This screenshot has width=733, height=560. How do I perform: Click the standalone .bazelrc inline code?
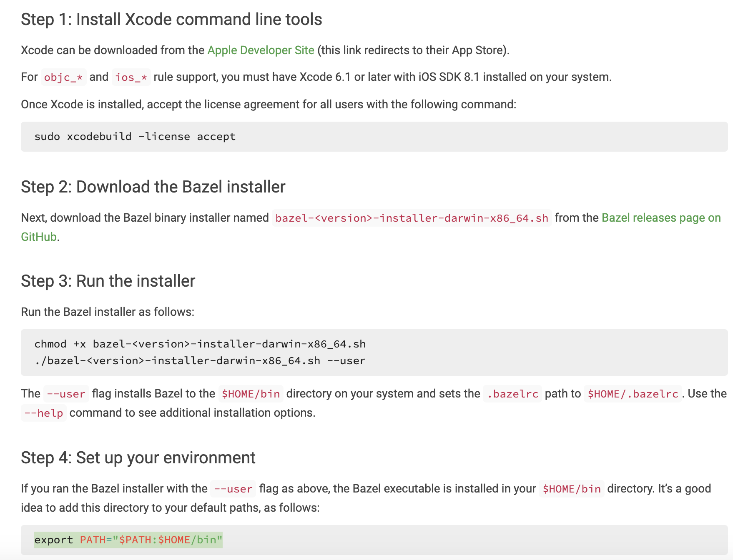point(512,394)
